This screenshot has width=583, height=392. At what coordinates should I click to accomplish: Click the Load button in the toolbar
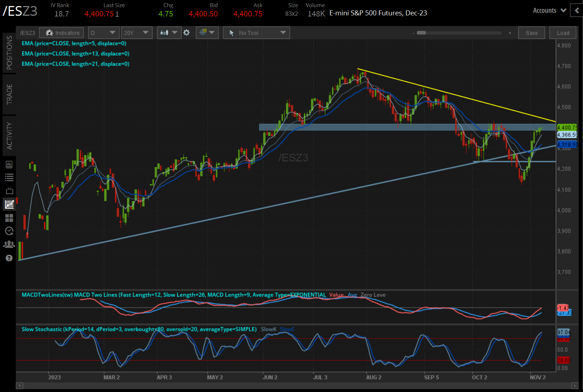563,33
